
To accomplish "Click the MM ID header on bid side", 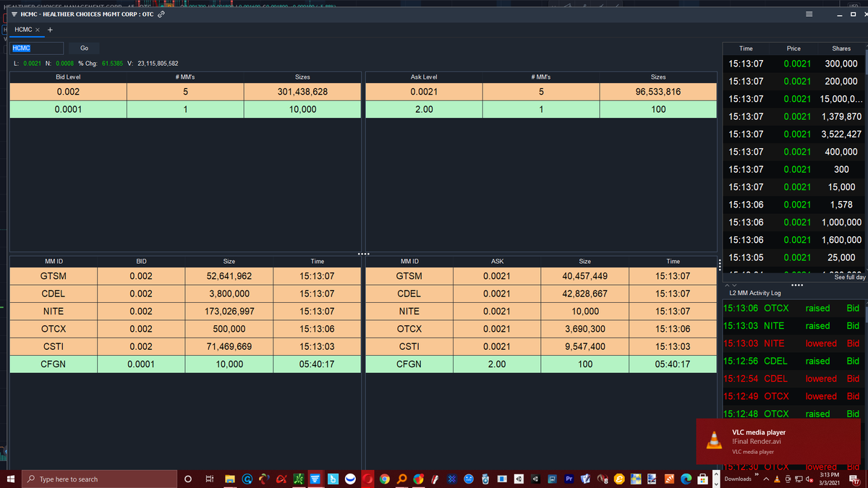I will [x=54, y=261].
